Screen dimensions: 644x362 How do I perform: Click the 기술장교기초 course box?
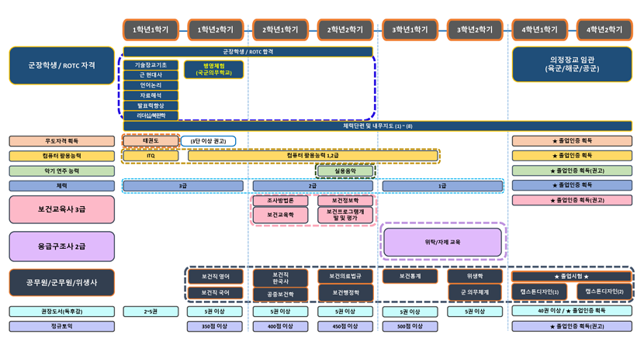pos(151,65)
